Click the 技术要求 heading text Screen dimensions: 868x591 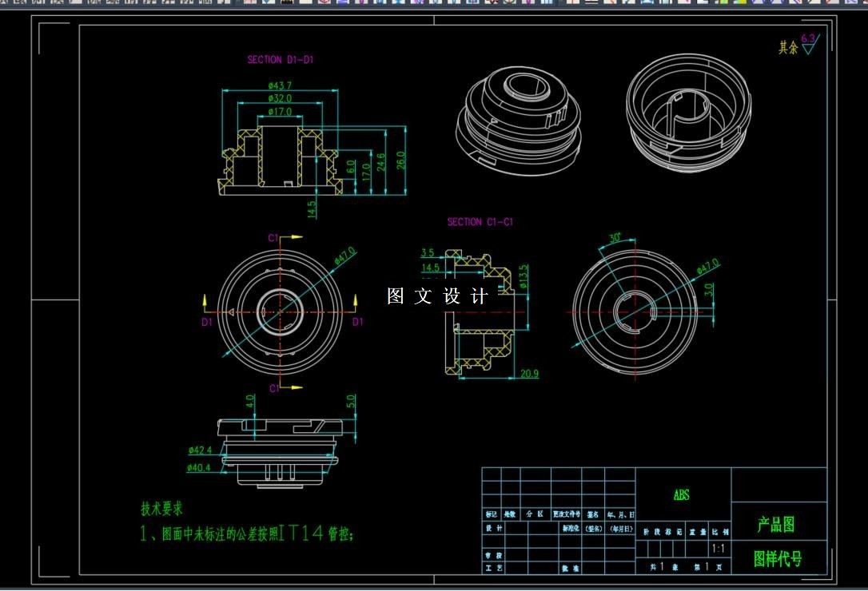(x=161, y=509)
